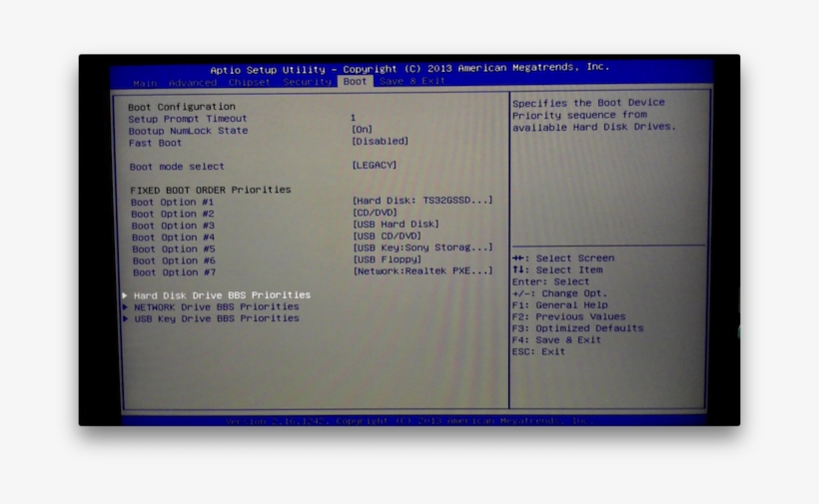Open NETWORK Drive BBS Priorities submenu

click(217, 306)
